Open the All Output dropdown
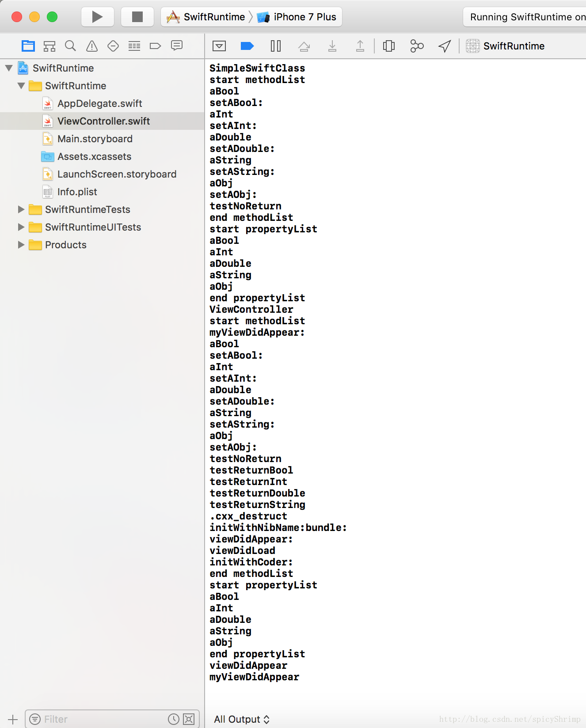This screenshot has height=728, width=586. pyautogui.click(x=242, y=719)
